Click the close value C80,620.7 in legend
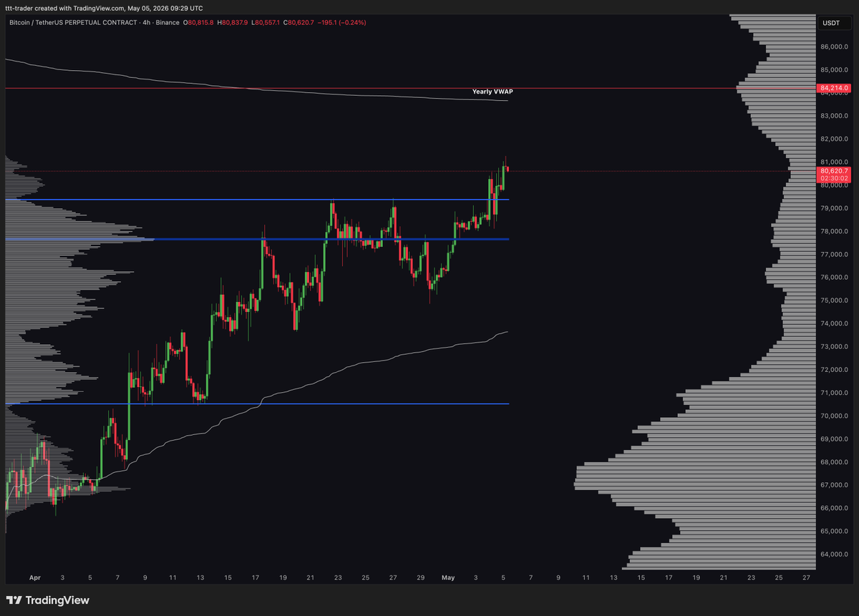The height and width of the screenshot is (616, 859). (300, 23)
